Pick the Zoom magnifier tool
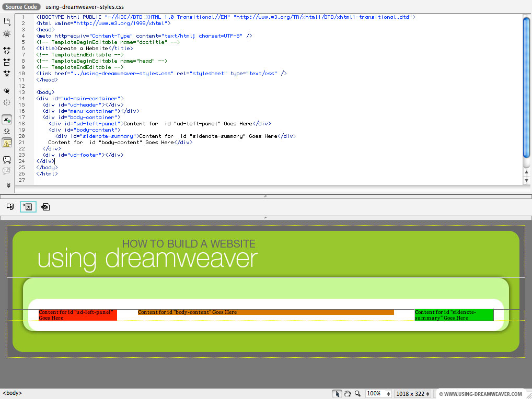 pyautogui.click(x=357, y=394)
